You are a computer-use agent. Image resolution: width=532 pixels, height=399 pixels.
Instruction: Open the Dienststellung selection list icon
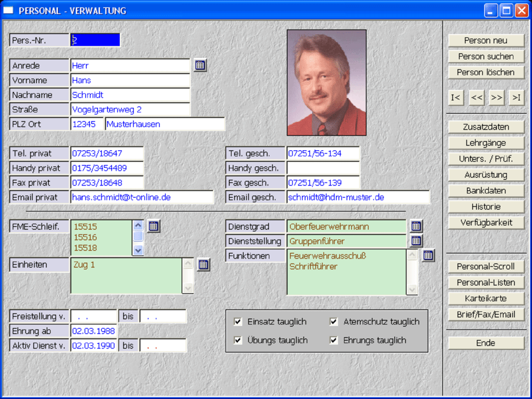point(416,241)
